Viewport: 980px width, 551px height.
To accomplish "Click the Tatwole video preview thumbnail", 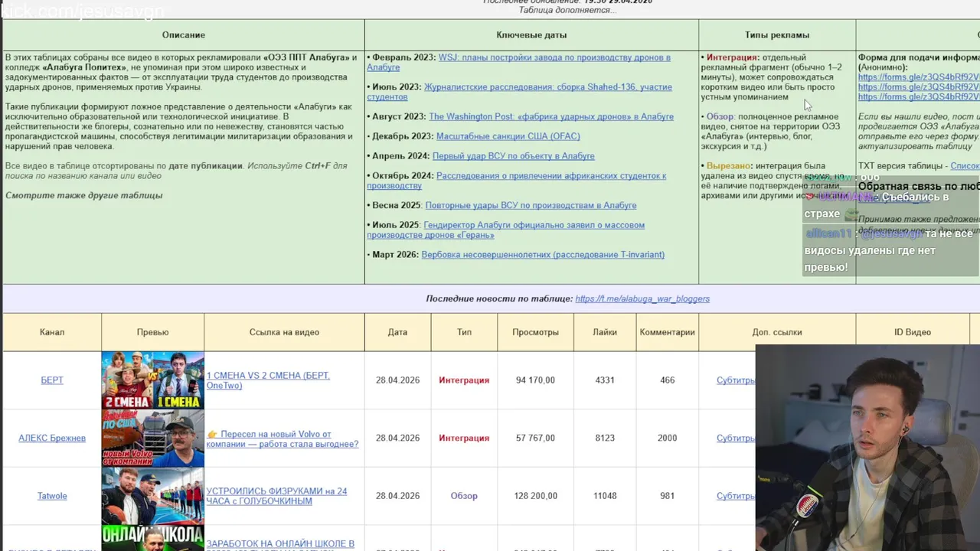I will click(x=153, y=496).
